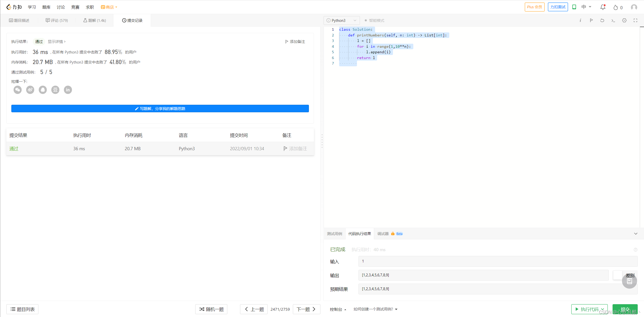
Task: Share result via Weibo icon
Action: [x=30, y=90]
